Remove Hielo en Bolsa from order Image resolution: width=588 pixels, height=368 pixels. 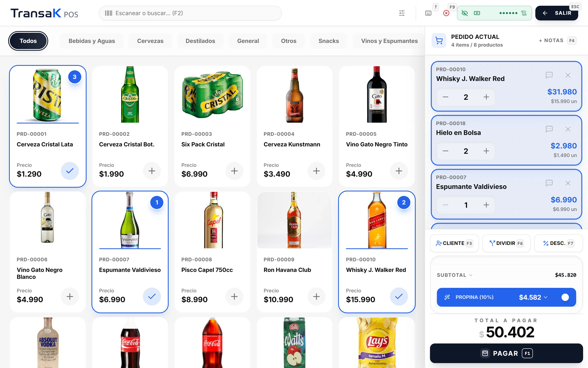click(568, 129)
